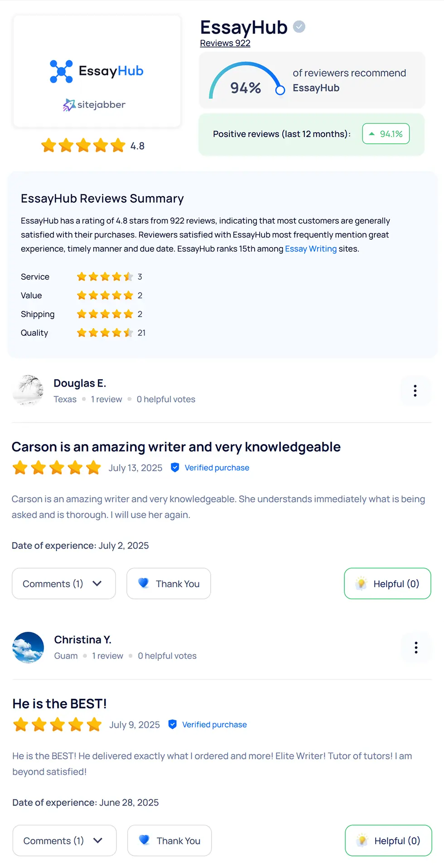Open Christina Y.'s three-dot options menu
The width and height of the screenshot is (444, 868).
pyautogui.click(x=416, y=647)
